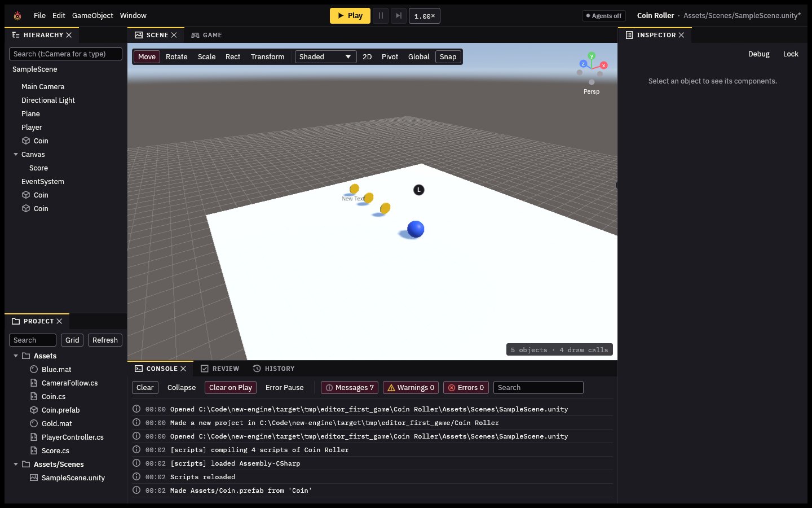Select the Gold.mat material icon
Screen dimensions: 812x508
(x=34, y=423)
